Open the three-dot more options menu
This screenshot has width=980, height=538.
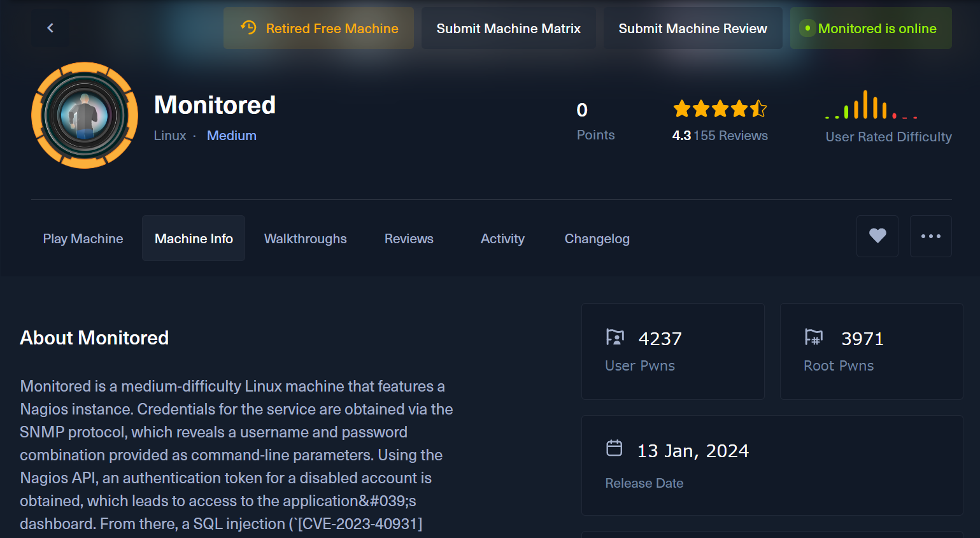point(931,236)
